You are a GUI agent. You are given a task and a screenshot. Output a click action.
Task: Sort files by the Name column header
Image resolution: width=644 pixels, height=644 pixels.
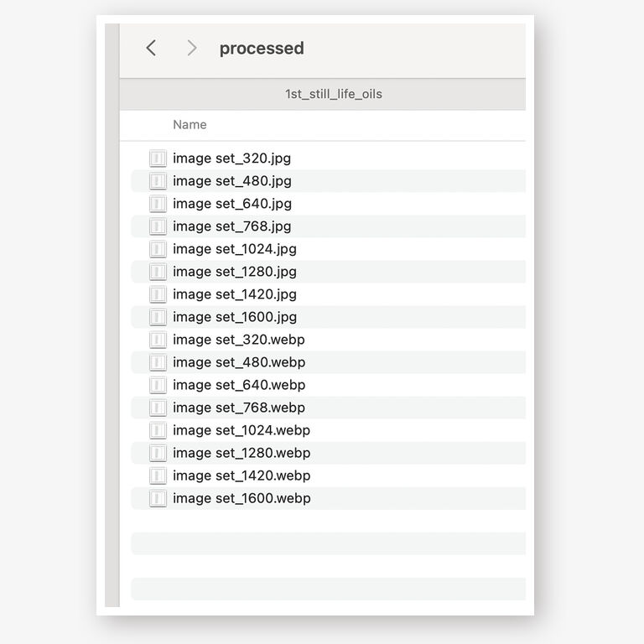(190, 125)
